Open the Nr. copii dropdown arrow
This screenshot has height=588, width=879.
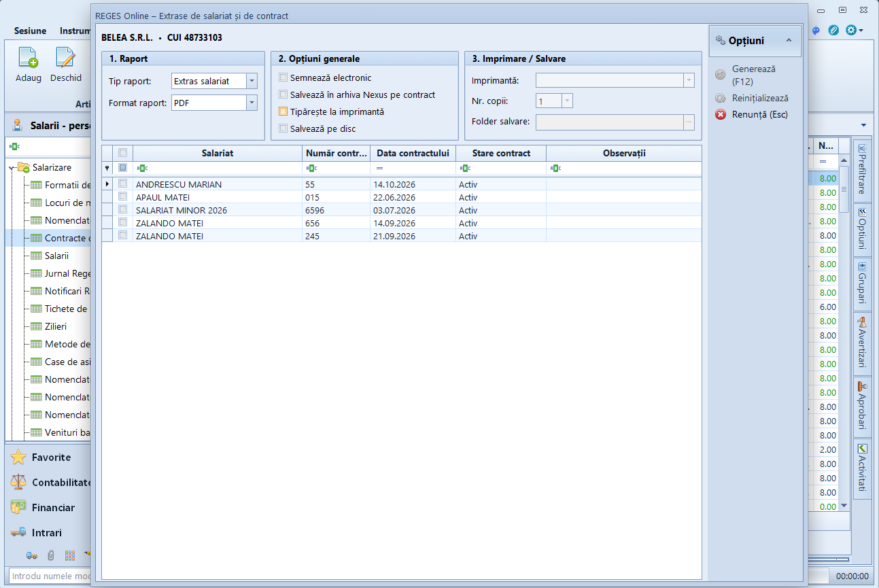click(567, 101)
